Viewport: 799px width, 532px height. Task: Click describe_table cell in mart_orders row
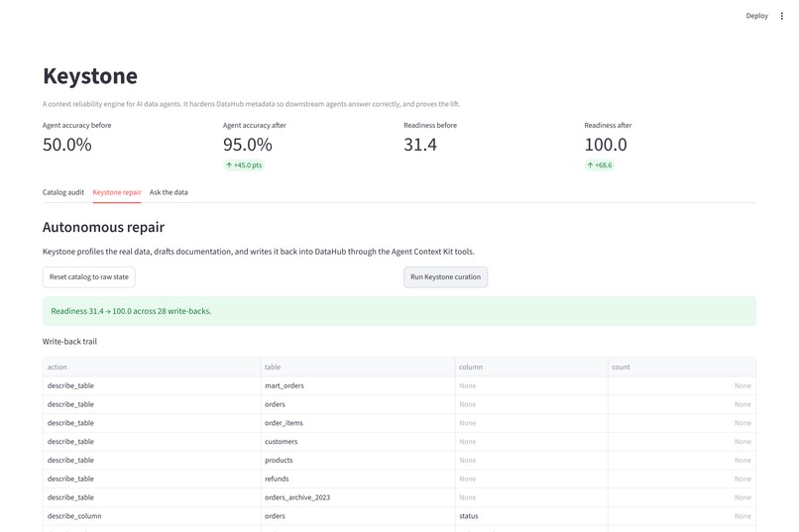(152, 386)
